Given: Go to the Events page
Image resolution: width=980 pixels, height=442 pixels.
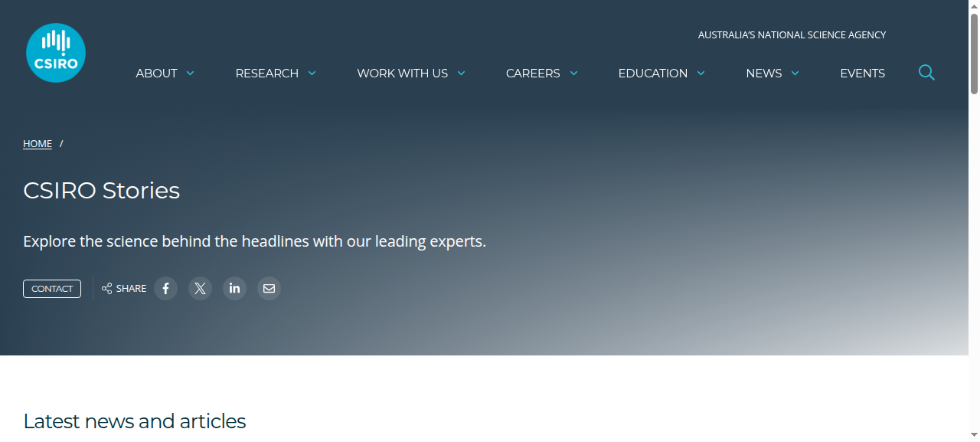Looking at the screenshot, I should pos(862,74).
